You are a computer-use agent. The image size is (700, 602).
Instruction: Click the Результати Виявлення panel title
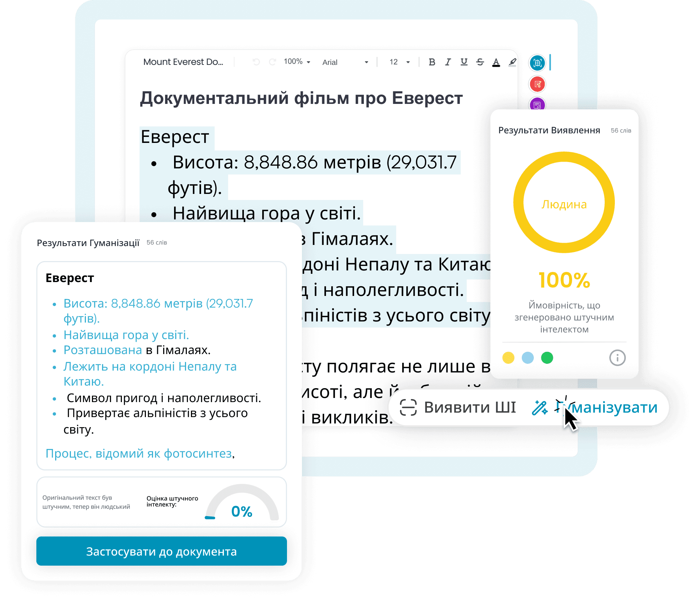(549, 131)
